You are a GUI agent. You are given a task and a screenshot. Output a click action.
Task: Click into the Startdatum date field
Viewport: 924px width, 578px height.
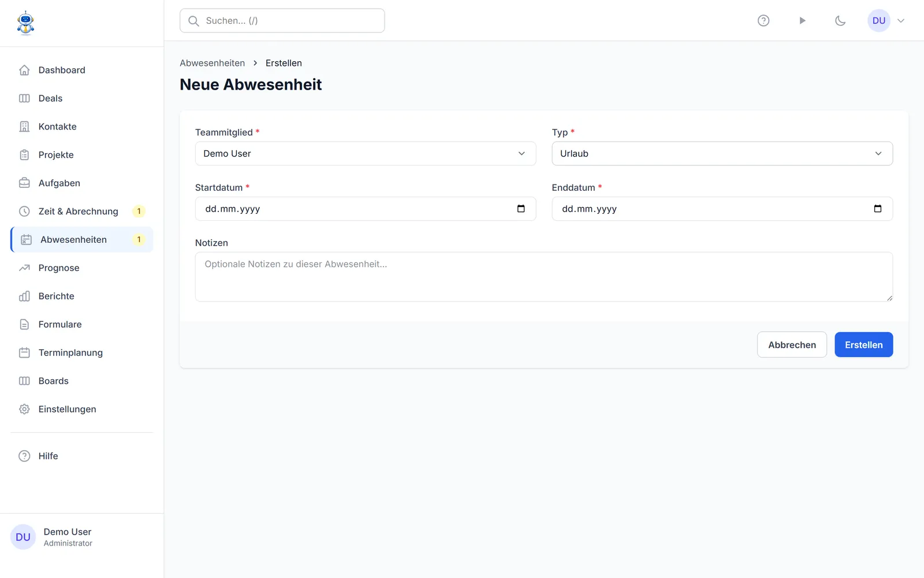[366, 209]
